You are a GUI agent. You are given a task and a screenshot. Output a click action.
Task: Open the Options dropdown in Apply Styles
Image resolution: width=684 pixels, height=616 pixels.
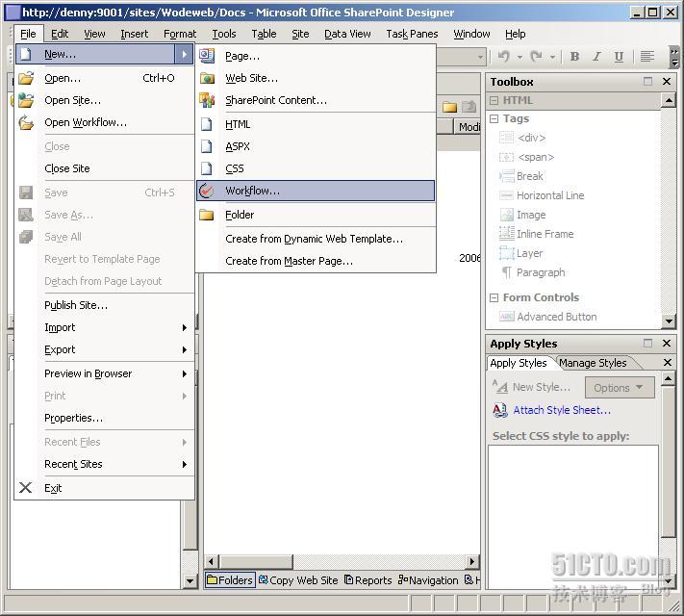(x=619, y=388)
